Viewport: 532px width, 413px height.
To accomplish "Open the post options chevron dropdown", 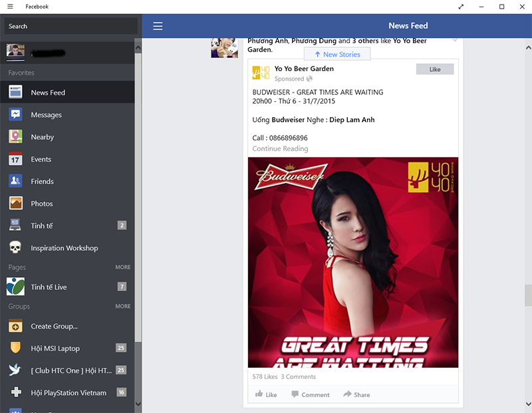I will coord(455,41).
